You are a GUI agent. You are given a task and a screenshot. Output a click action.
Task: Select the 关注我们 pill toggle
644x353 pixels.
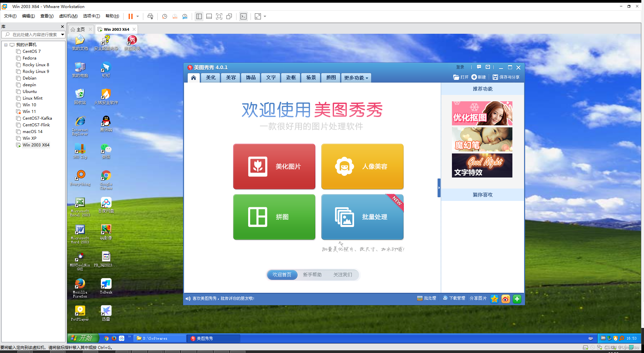[x=343, y=275]
